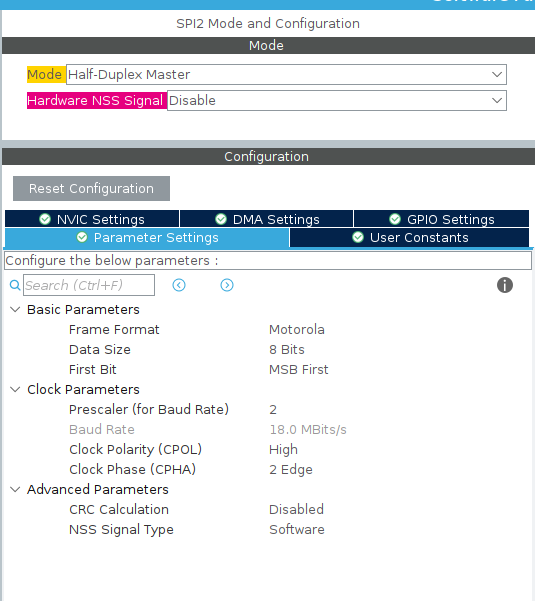
Task: Select the Parameter Settings tab
Action: point(147,238)
